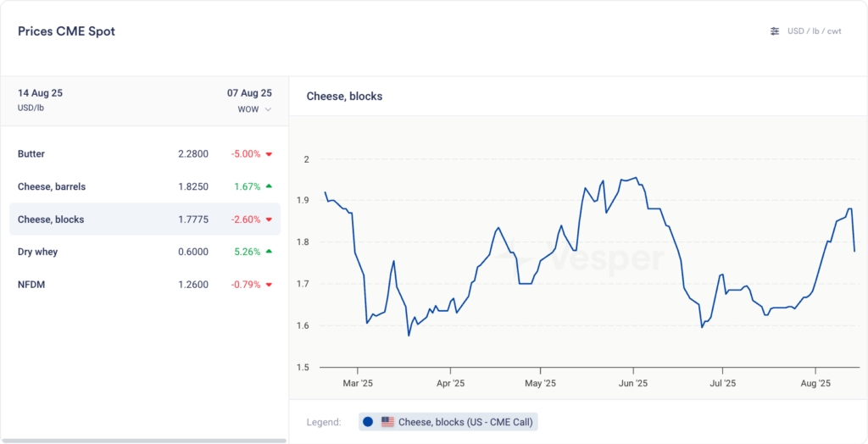
Task: Click green up arrow beside Dry whey
Action: tap(269, 252)
